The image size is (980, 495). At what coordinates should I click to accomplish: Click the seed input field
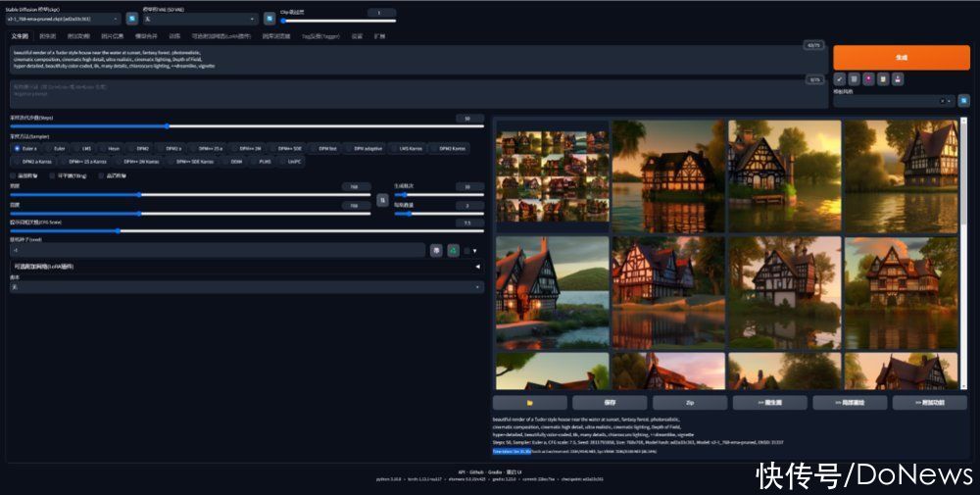[217, 251]
